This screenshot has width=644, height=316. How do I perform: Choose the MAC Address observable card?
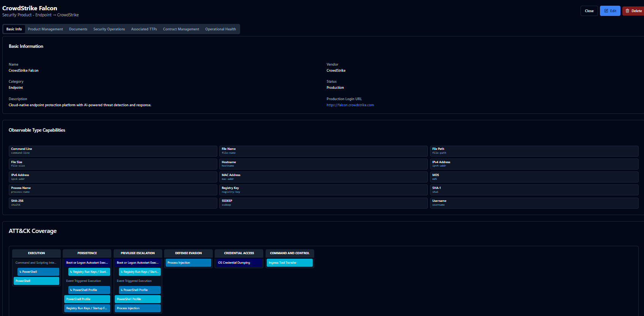coord(323,177)
